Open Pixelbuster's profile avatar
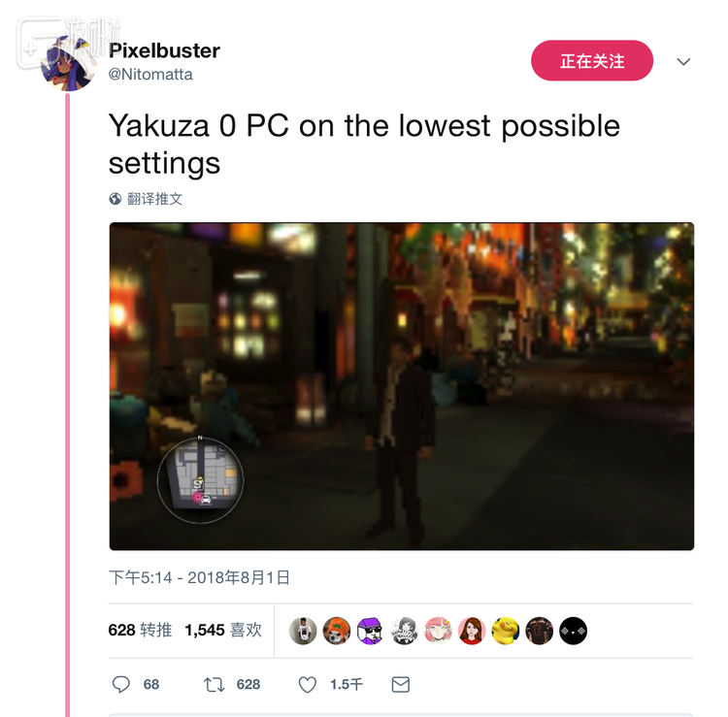 (68, 64)
